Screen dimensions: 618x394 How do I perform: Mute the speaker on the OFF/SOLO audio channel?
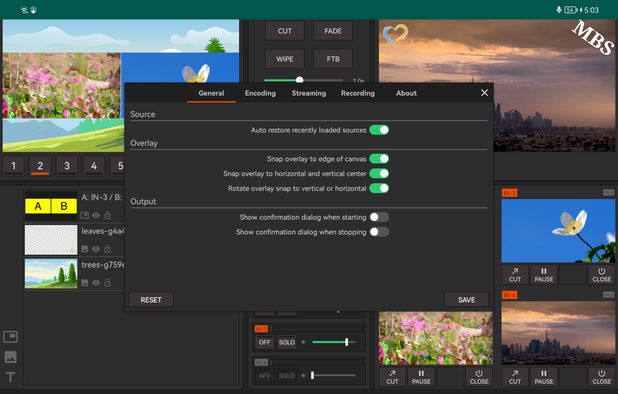pyautogui.click(x=303, y=342)
